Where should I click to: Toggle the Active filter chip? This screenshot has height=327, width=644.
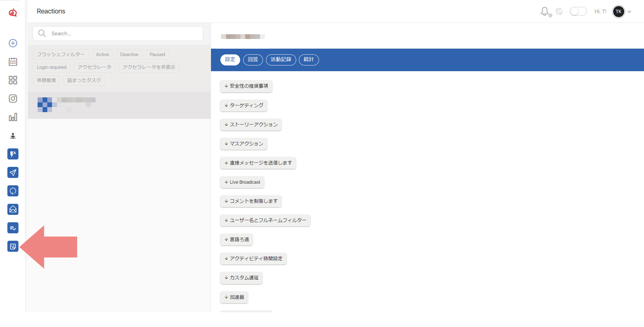pyautogui.click(x=102, y=55)
